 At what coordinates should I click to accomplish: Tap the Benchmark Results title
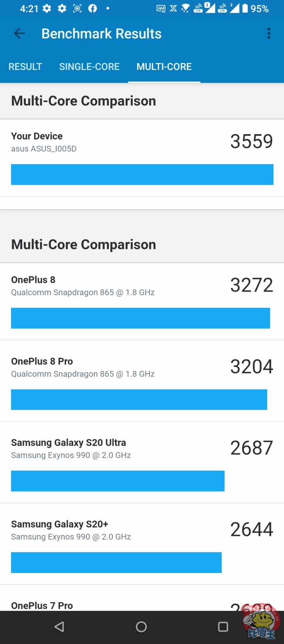pos(101,34)
